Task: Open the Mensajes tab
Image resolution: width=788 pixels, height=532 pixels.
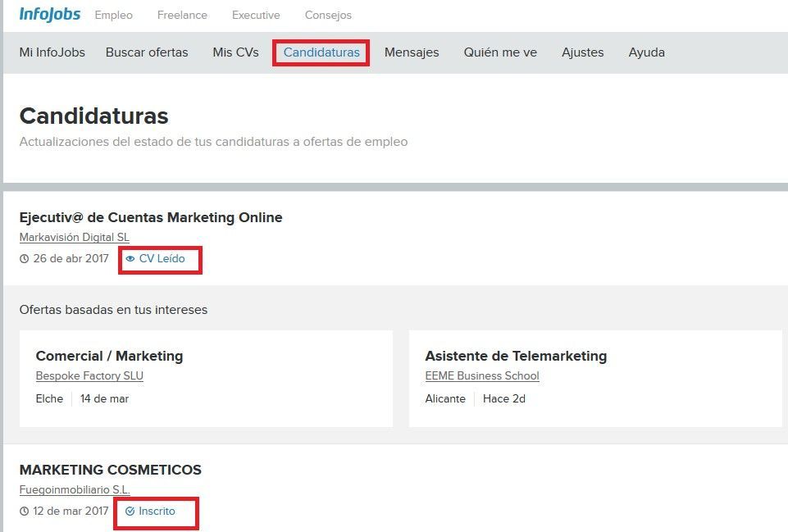Action: [x=412, y=52]
